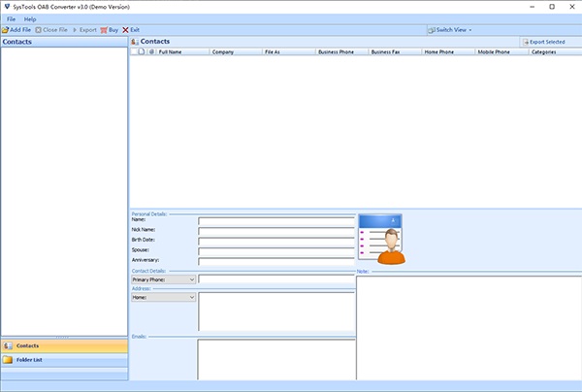Screen dimensions: 582x392
Task: Sort by the Full Name column
Action: tap(182, 52)
